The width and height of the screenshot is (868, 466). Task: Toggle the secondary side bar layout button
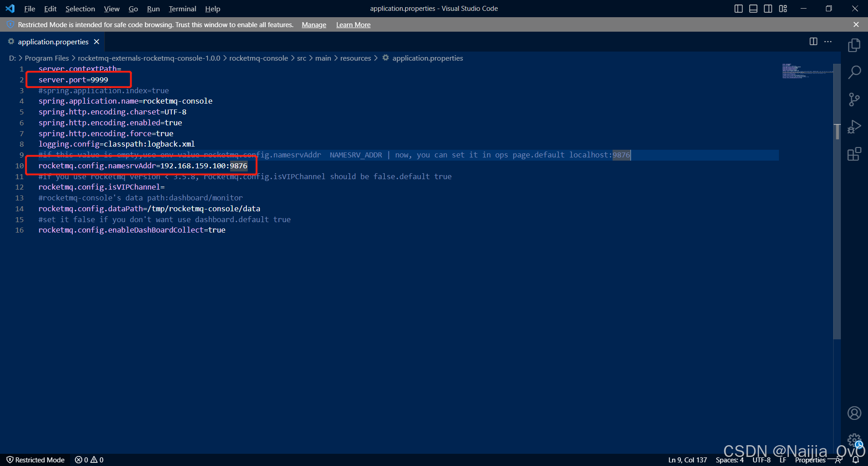point(768,9)
